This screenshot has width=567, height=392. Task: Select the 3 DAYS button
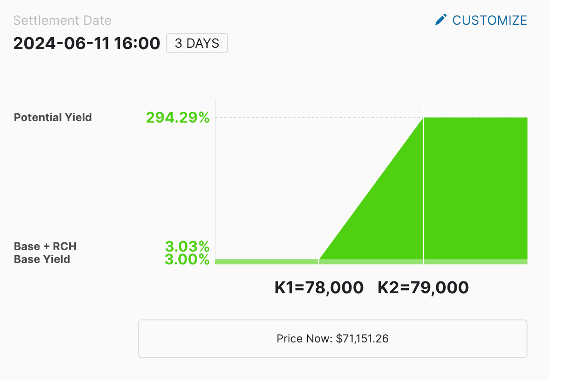click(x=197, y=43)
